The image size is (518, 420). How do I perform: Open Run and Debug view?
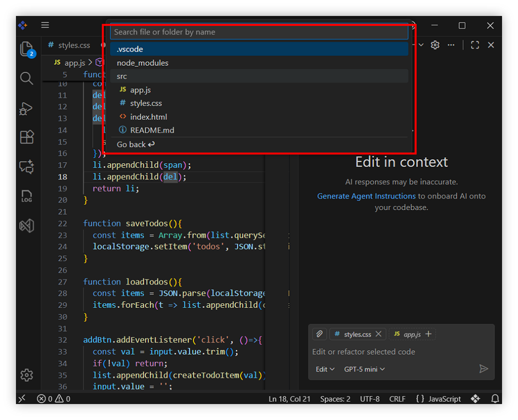pos(26,108)
